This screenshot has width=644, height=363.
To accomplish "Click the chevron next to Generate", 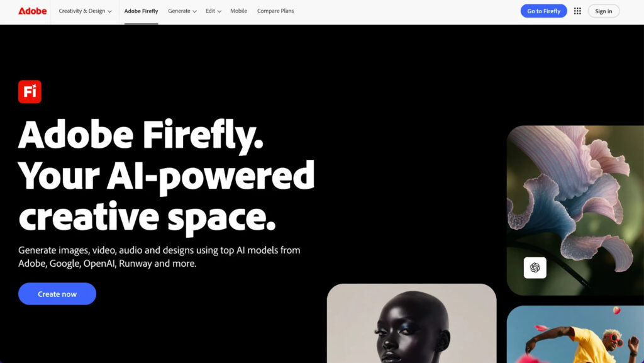I will pyautogui.click(x=195, y=11).
